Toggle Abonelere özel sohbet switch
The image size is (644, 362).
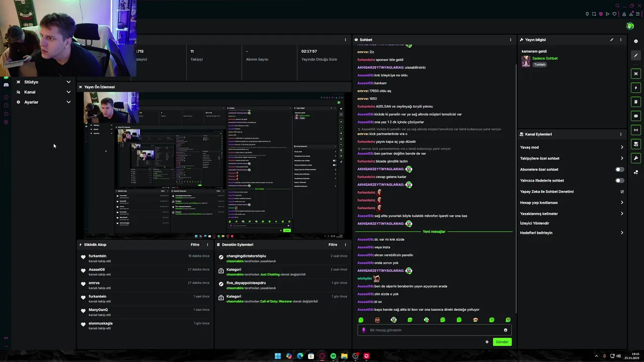point(619,169)
